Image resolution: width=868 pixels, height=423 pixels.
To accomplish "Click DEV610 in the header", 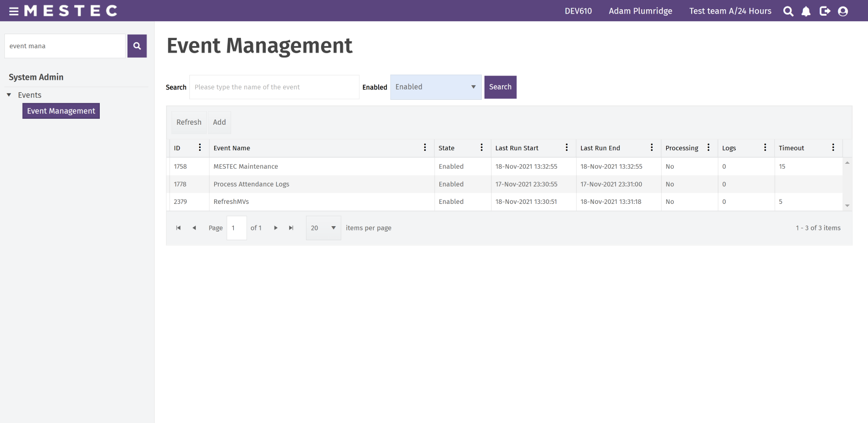I will 578,11.
